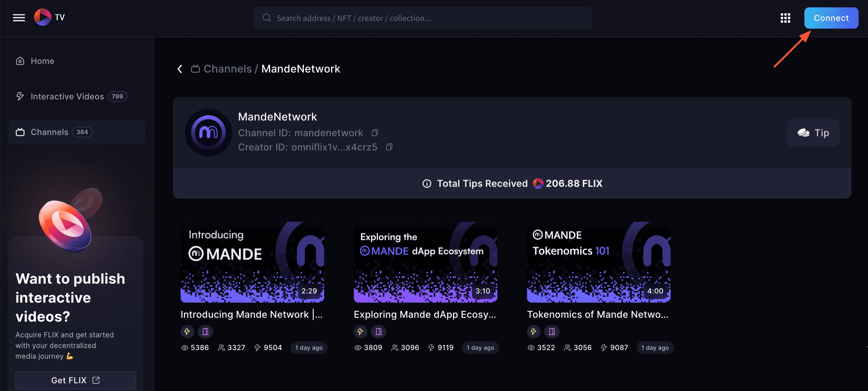868x391 pixels.
Task: Click 2:29 duration on Introducing video
Action: [309, 291]
